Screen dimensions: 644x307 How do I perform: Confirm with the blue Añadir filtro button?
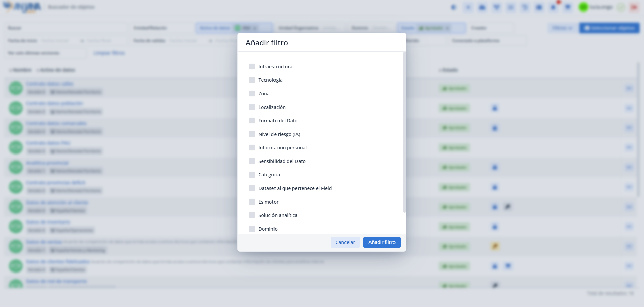coord(382,242)
